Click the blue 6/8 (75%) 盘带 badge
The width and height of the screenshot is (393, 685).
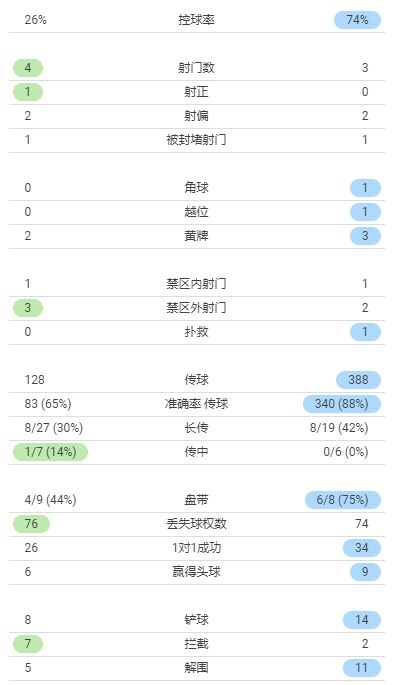(343, 500)
